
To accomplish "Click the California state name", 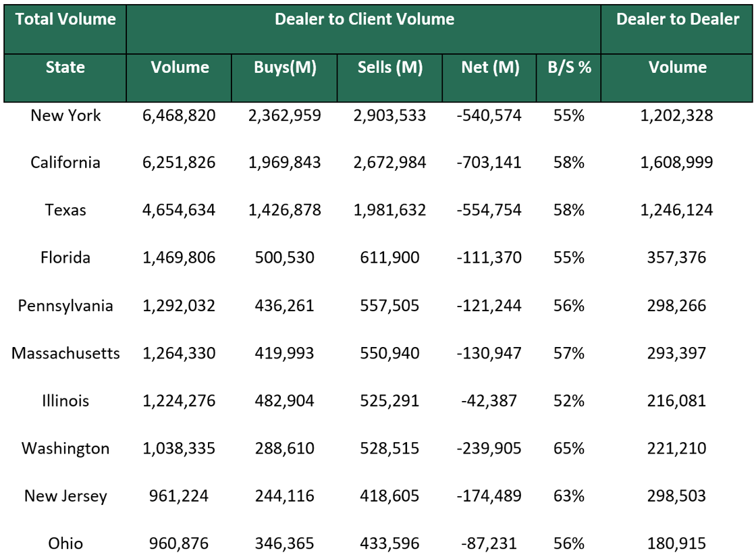I will [65, 163].
